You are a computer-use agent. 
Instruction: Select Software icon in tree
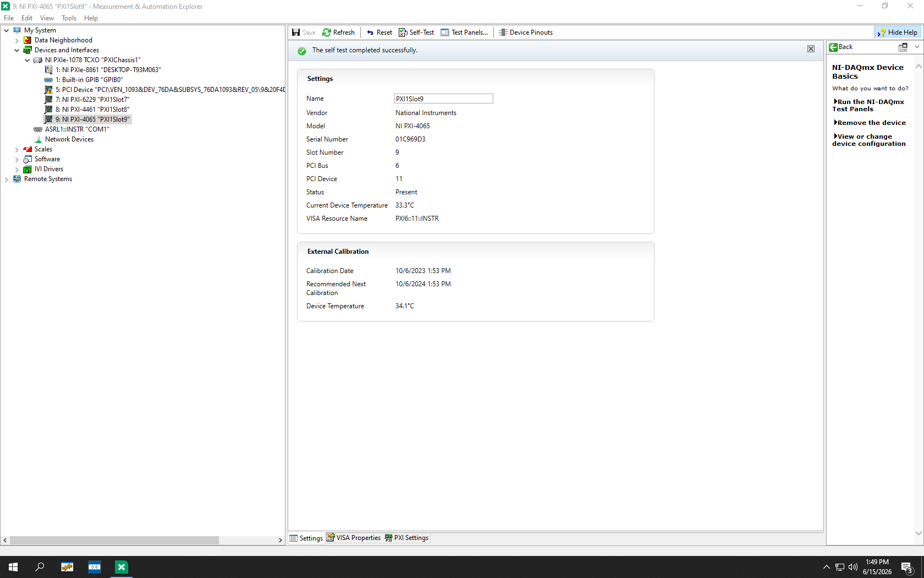[x=28, y=159]
